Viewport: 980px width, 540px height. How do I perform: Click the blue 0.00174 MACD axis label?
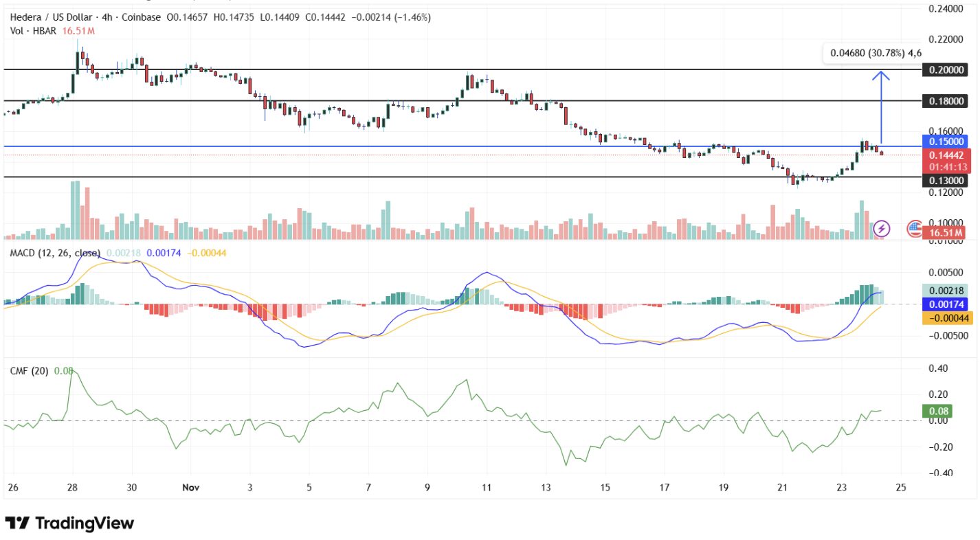(x=945, y=304)
